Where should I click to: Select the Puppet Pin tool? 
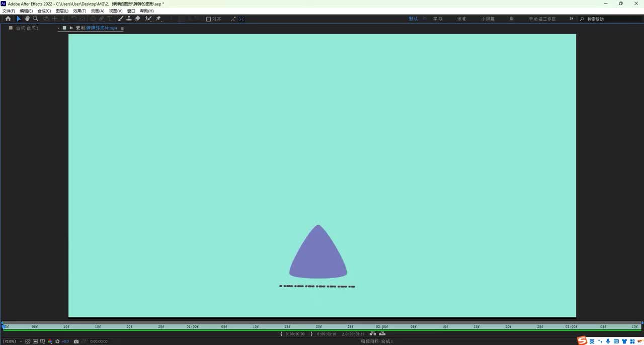[x=158, y=19]
